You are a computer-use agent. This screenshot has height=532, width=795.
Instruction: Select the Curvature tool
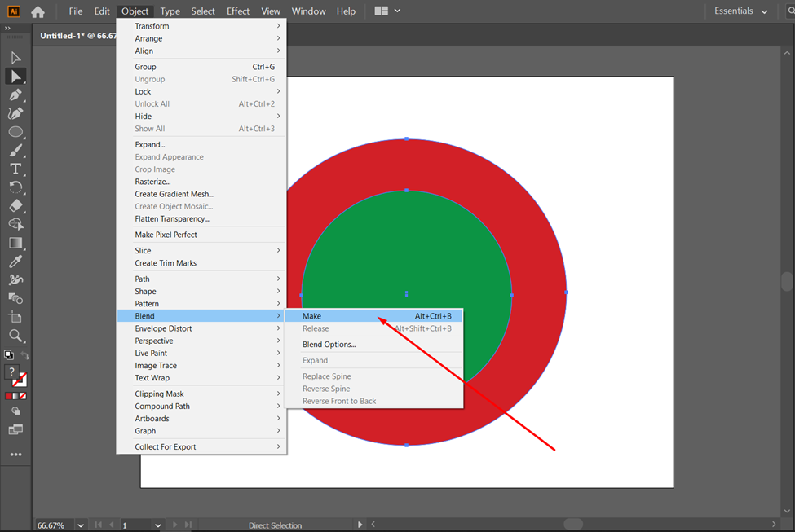tap(15, 113)
